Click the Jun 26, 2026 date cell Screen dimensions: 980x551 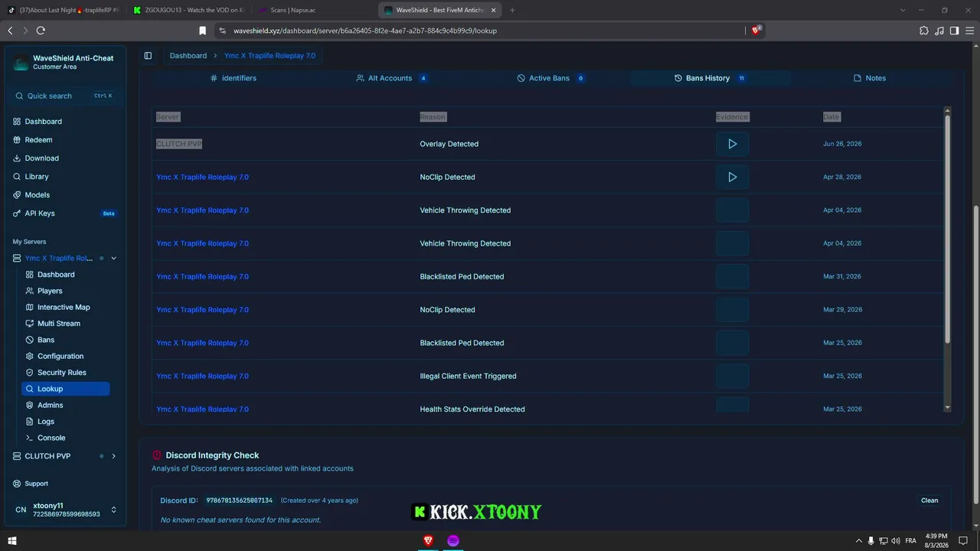click(842, 144)
